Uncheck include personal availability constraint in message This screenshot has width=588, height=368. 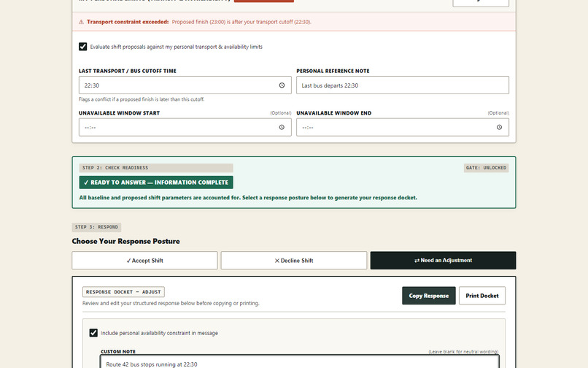[93, 333]
